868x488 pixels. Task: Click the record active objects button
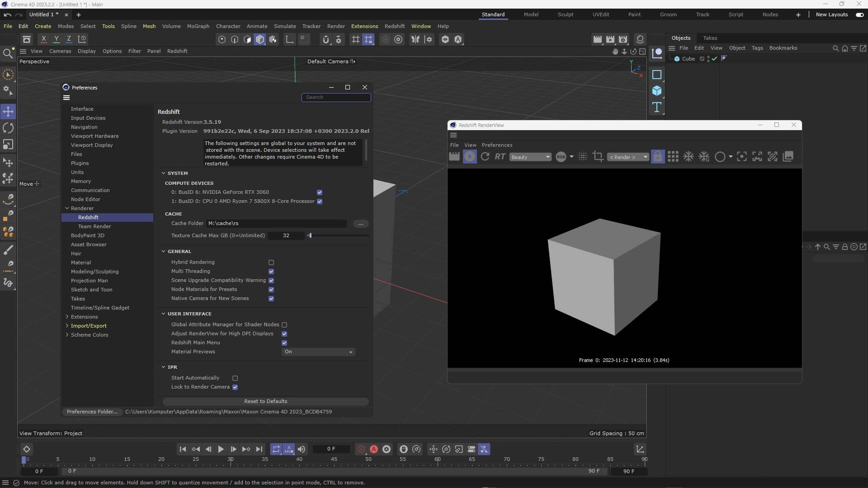coord(361,449)
